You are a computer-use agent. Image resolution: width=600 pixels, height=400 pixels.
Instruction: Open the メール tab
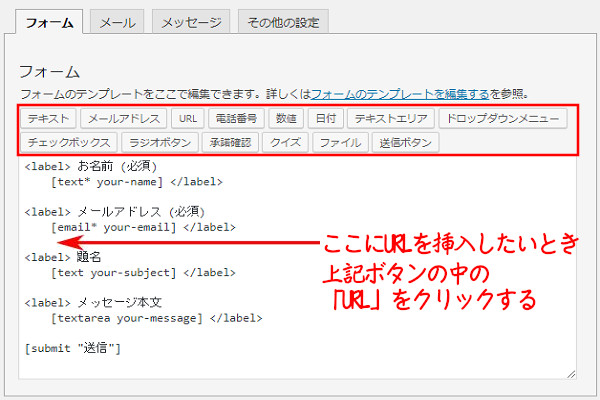(x=117, y=22)
